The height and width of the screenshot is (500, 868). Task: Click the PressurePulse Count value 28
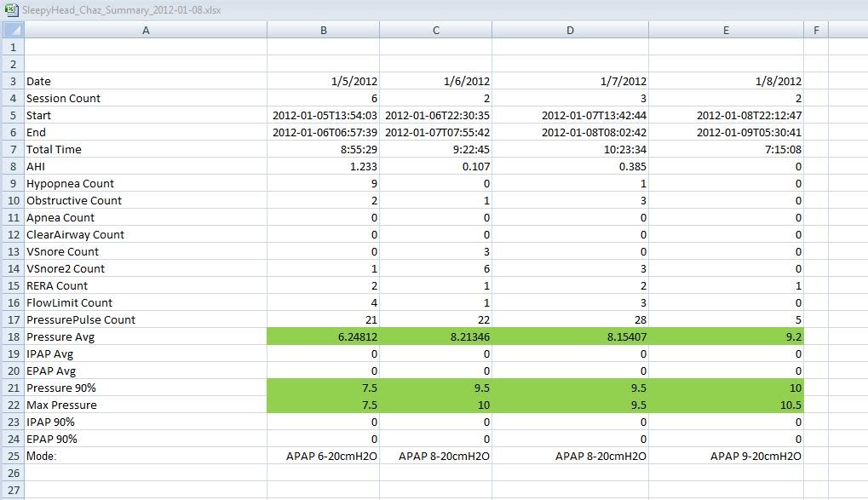[x=570, y=319]
